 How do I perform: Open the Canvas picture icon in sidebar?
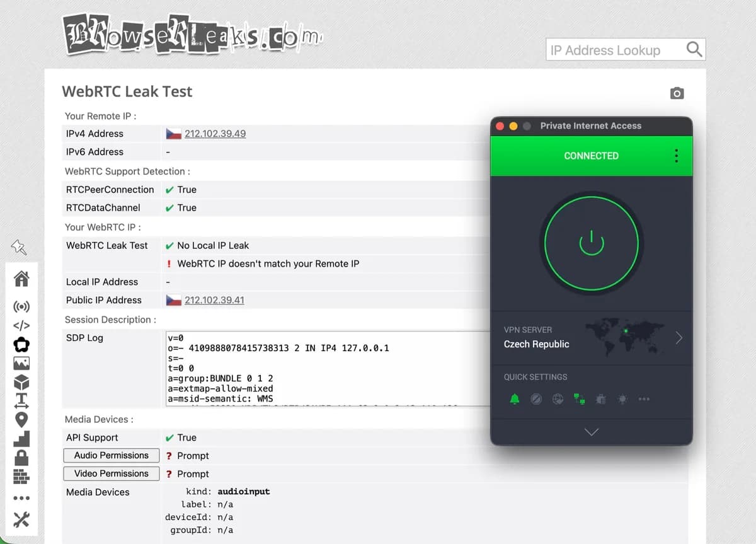tap(21, 363)
